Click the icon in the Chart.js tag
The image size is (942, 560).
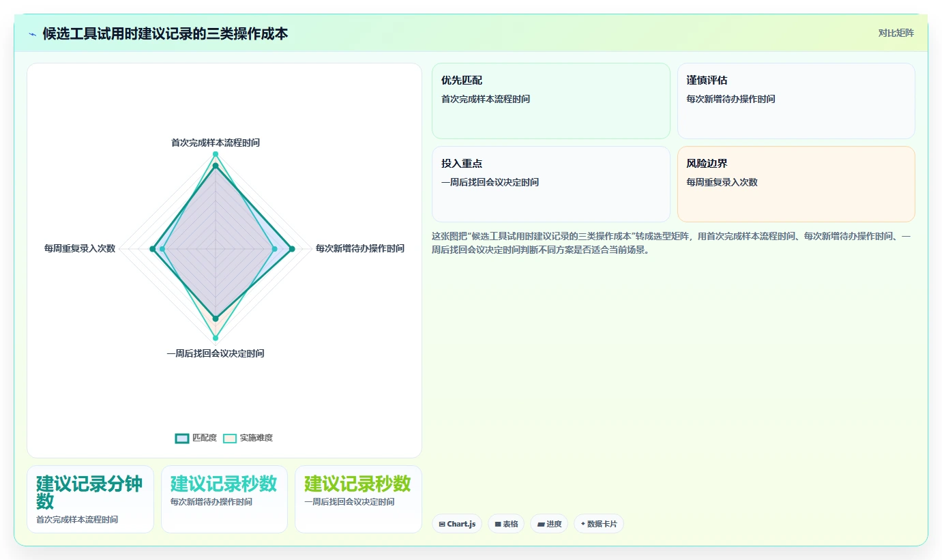click(x=442, y=524)
